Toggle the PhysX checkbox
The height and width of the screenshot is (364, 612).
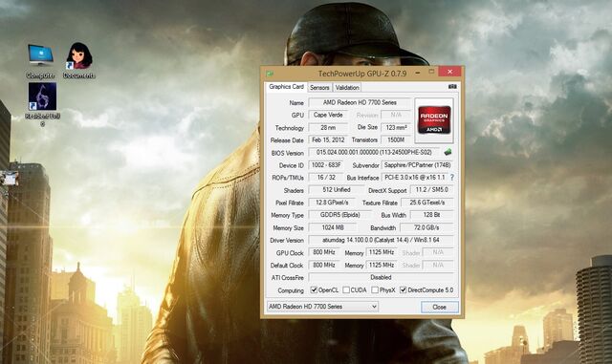[375, 289]
